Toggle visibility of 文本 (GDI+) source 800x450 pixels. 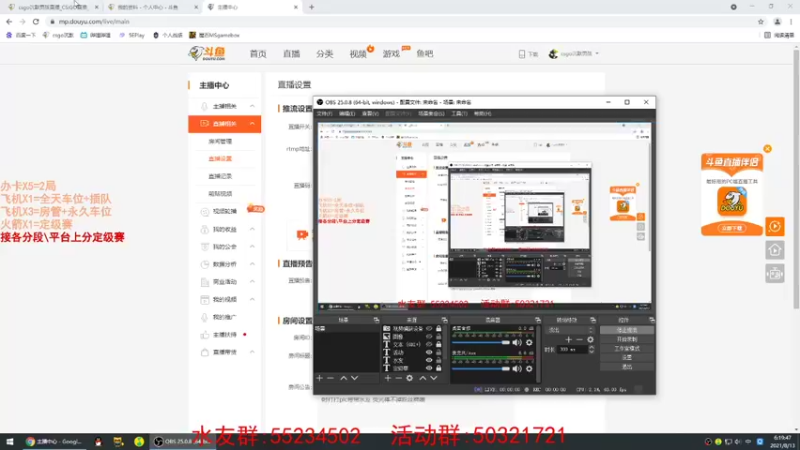[x=429, y=344]
